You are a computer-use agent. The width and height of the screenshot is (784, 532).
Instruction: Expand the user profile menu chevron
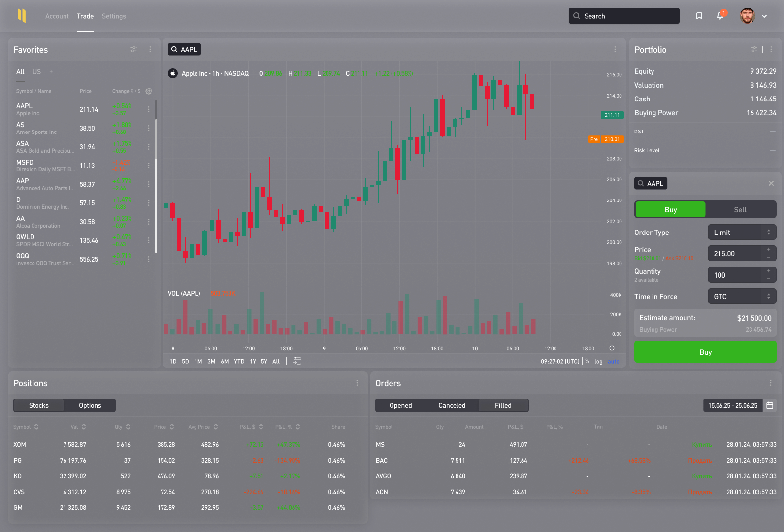(764, 16)
